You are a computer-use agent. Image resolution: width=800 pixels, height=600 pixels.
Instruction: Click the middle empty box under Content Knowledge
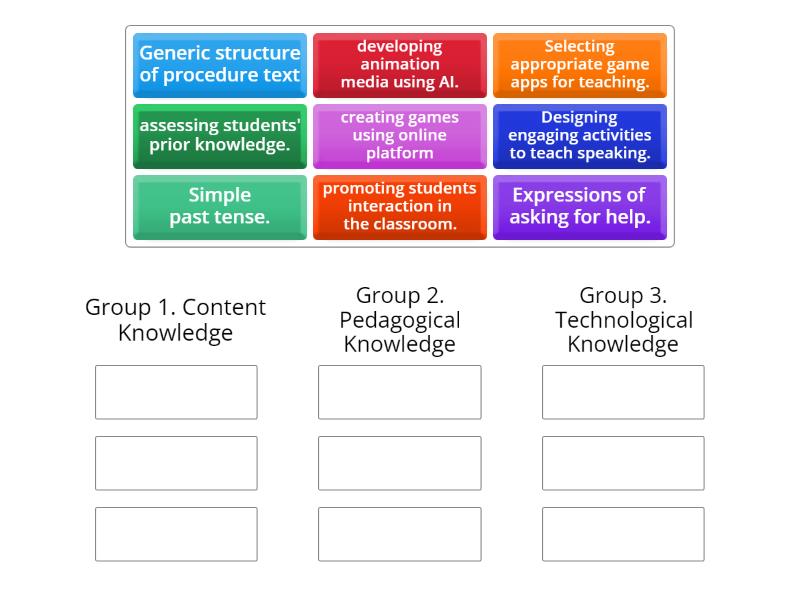pyautogui.click(x=176, y=463)
